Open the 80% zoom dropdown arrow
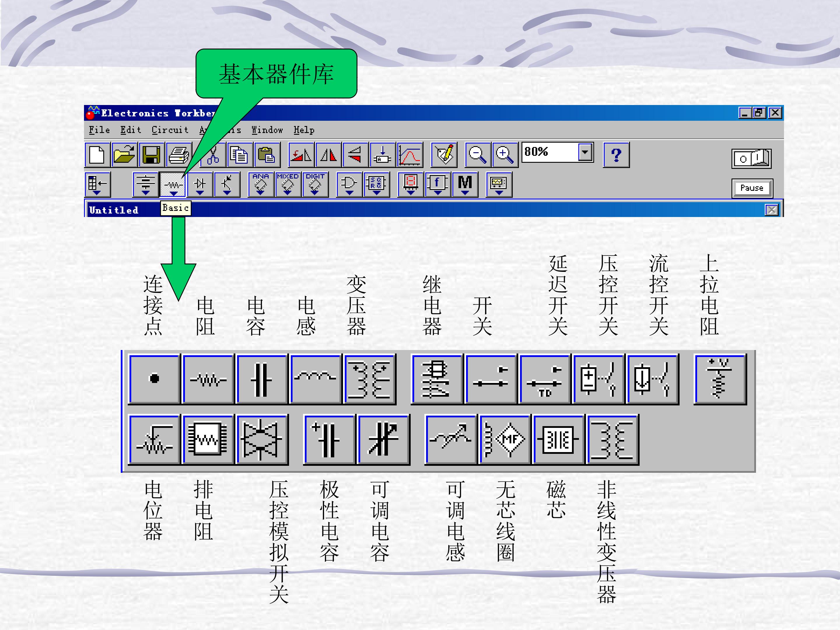Image resolution: width=840 pixels, height=630 pixels. click(586, 152)
